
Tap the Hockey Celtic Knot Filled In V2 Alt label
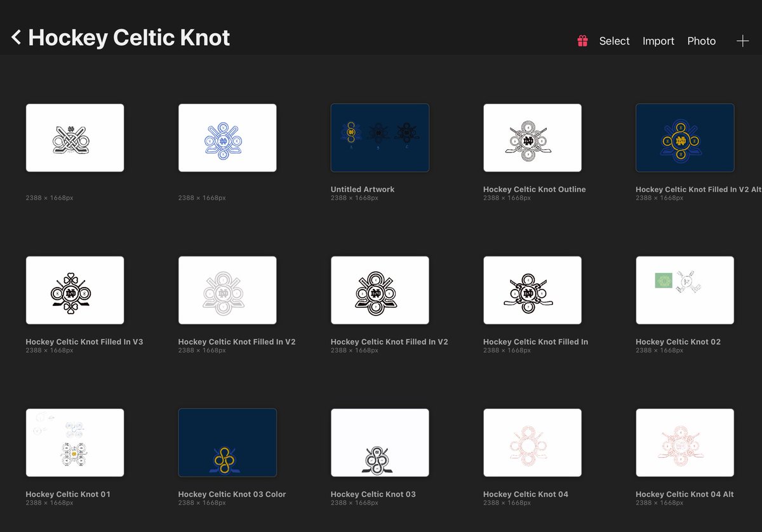(x=698, y=189)
